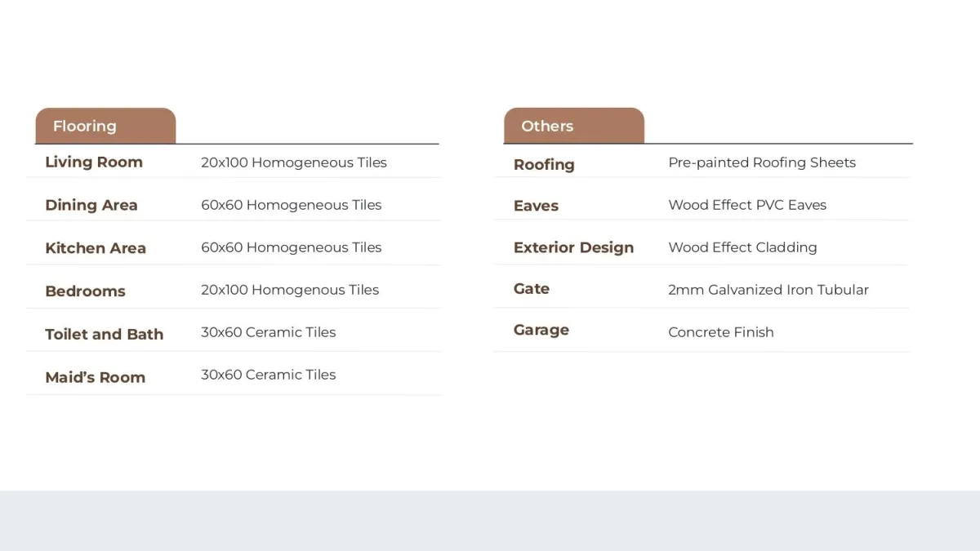
Task: Click the Living Room row label
Action: pos(94,162)
